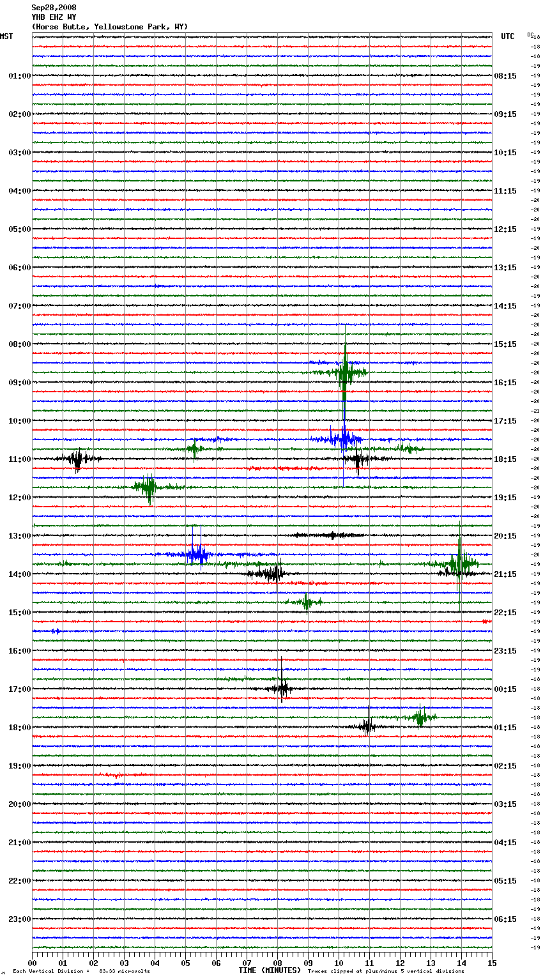Click the minute 00 tick label on the time axis

(x=32, y=963)
